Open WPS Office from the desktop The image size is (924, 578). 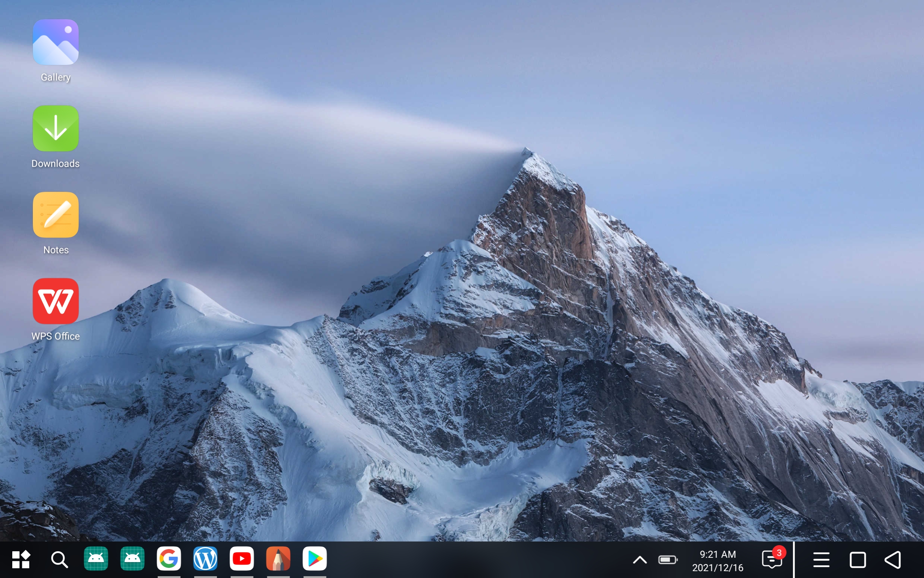55,301
